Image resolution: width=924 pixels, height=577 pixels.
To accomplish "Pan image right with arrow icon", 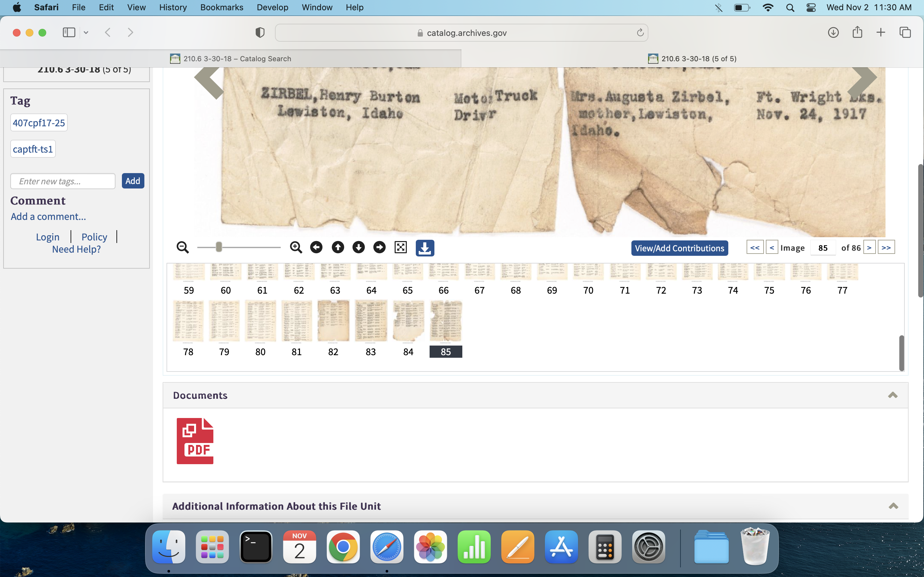I will coord(379,247).
